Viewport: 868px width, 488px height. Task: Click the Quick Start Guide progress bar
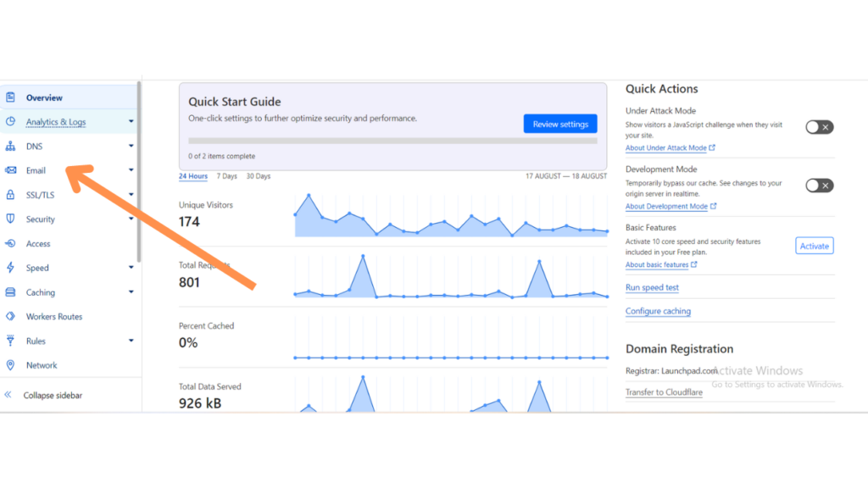(x=392, y=141)
